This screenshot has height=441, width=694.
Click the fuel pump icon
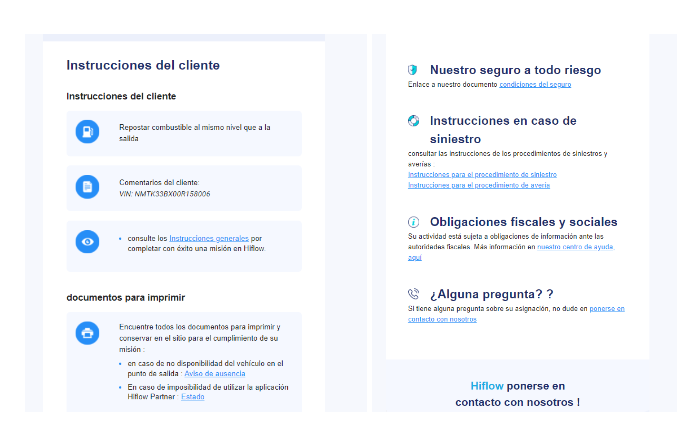(87, 132)
